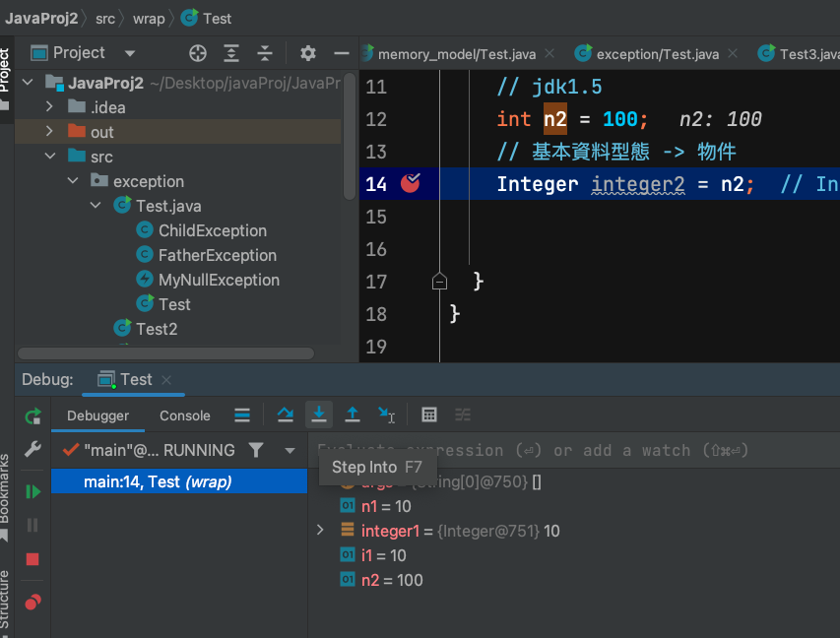Click Test class in the breadcrumb bar
This screenshot has width=840, height=638.
206,19
